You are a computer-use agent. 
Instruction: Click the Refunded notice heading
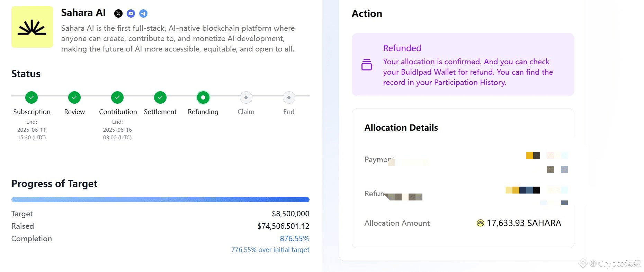click(x=402, y=48)
